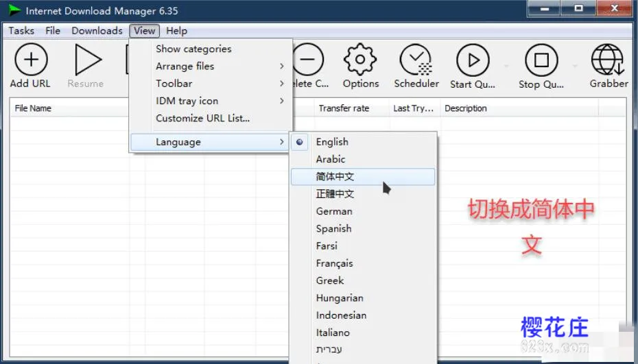Switch language to Indonesian
This screenshot has width=638, height=364.
363,315
